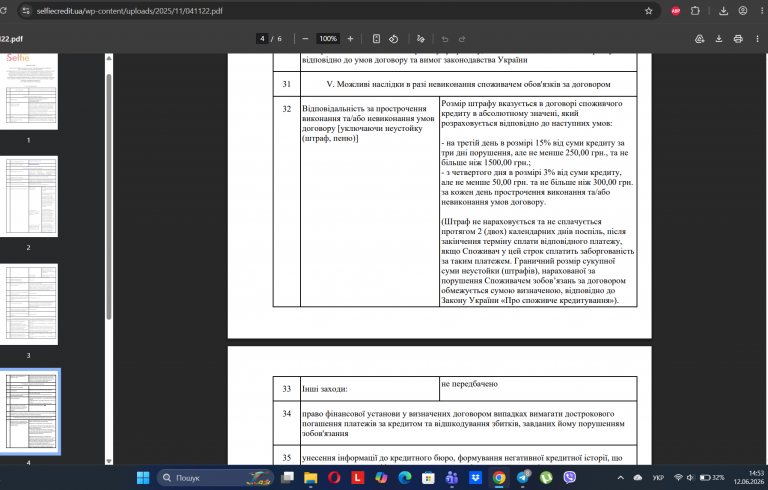The height and width of the screenshot is (490, 768).
Task: Bookmark this page with star icon
Action: click(x=648, y=11)
